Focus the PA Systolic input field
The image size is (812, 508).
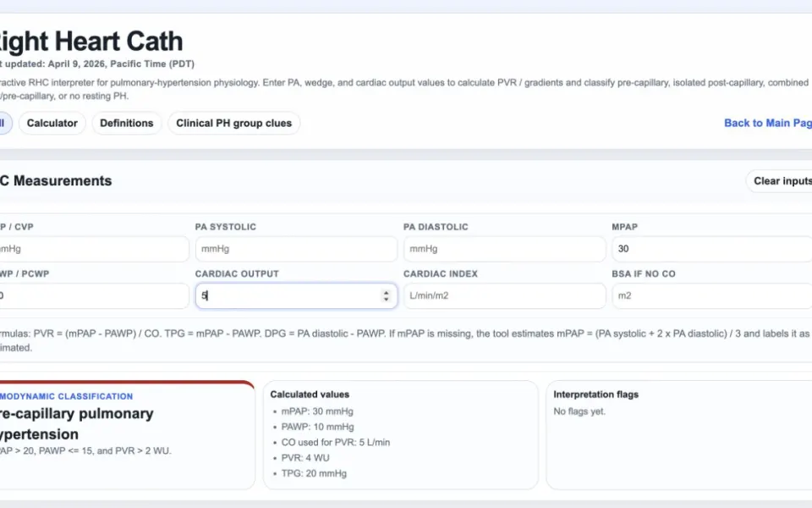[296, 249]
